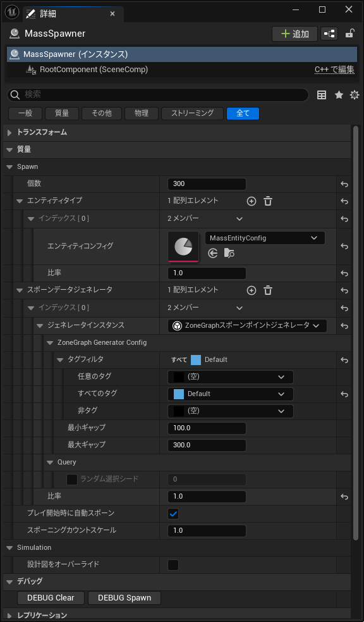Screen dimensions: 364x622
Task: Reset ジェネレータインスタンス to default
Action: [x=344, y=326]
